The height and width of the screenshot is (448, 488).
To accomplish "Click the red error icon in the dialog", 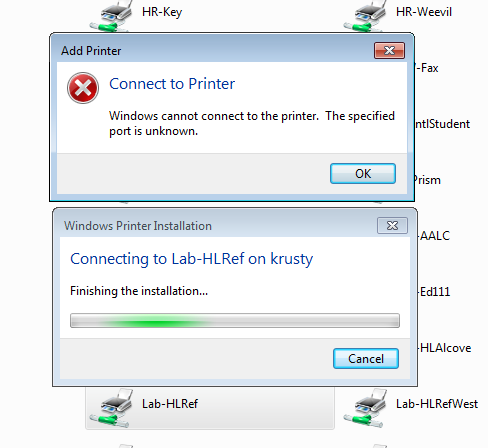I will coord(83,88).
